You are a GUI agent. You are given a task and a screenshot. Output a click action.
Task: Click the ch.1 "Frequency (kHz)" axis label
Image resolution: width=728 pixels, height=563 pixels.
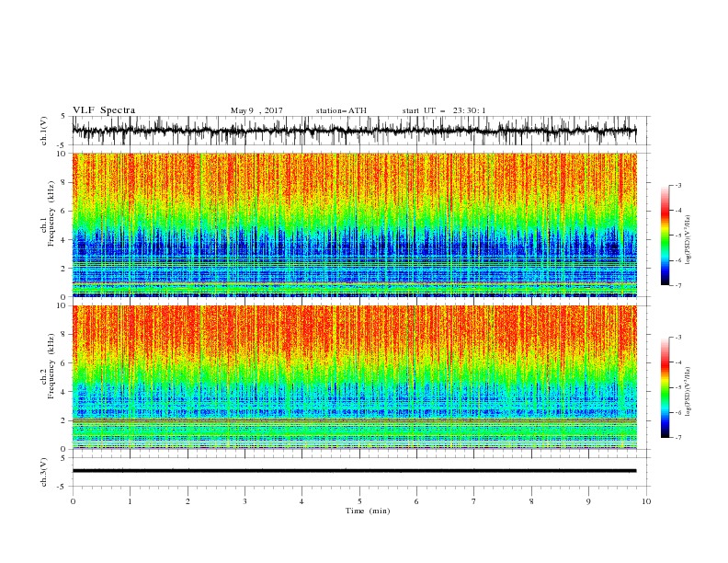[x=51, y=214]
